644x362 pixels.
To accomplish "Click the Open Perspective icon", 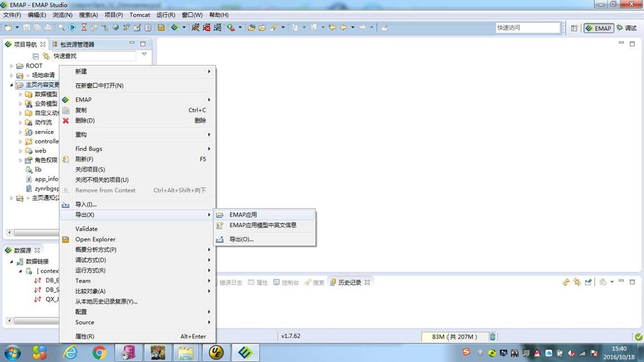I will pyautogui.click(x=574, y=28).
